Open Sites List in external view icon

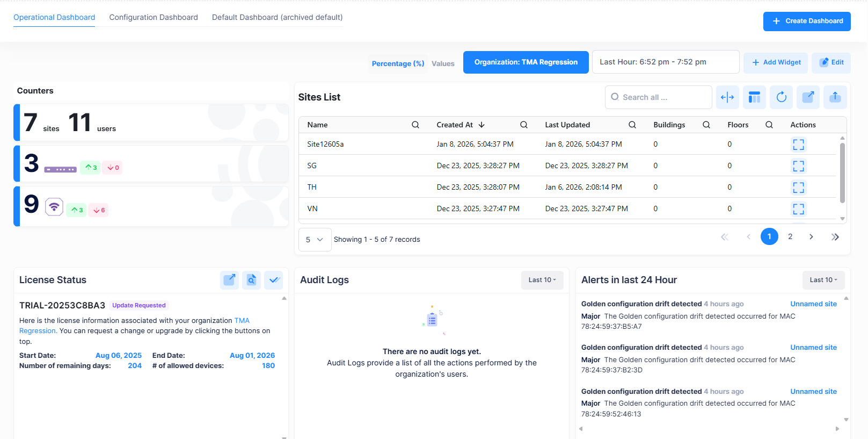point(808,97)
